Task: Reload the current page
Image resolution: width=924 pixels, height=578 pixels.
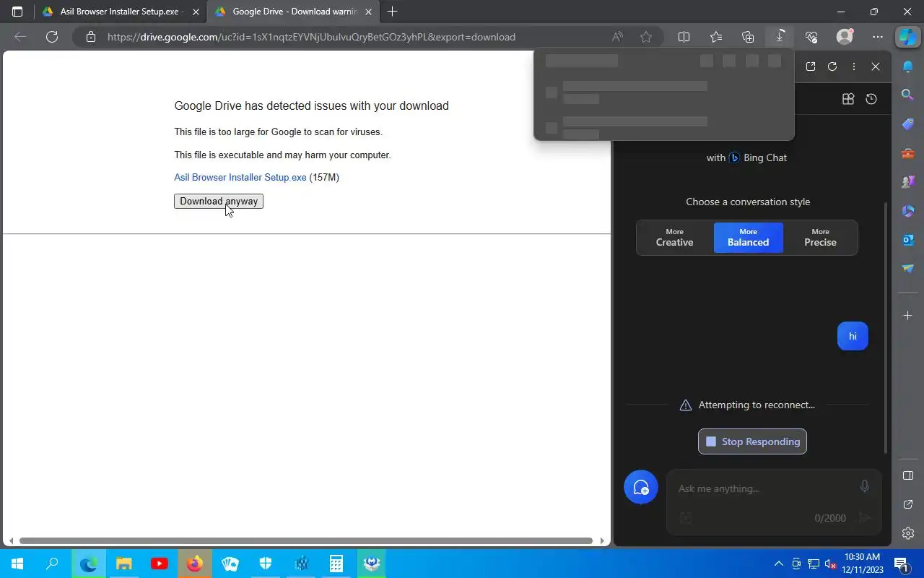Action: [x=52, y=37]
